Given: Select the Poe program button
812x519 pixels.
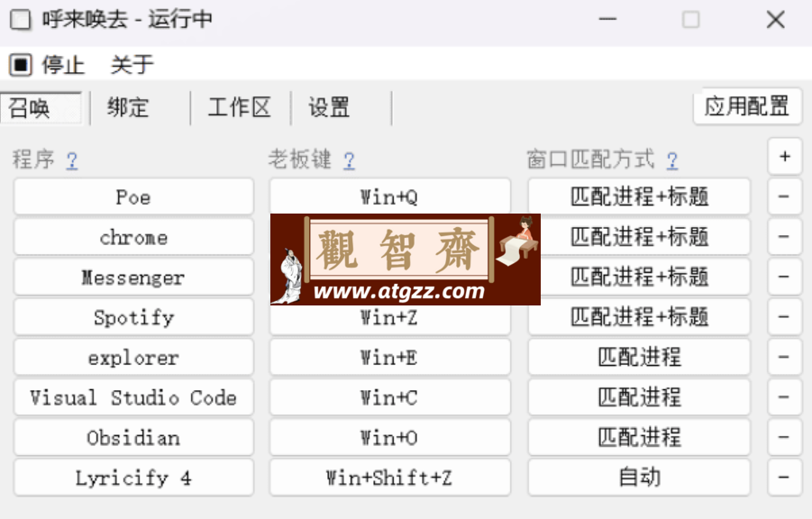Looking at the screenshot, I should tap(133, 196).
